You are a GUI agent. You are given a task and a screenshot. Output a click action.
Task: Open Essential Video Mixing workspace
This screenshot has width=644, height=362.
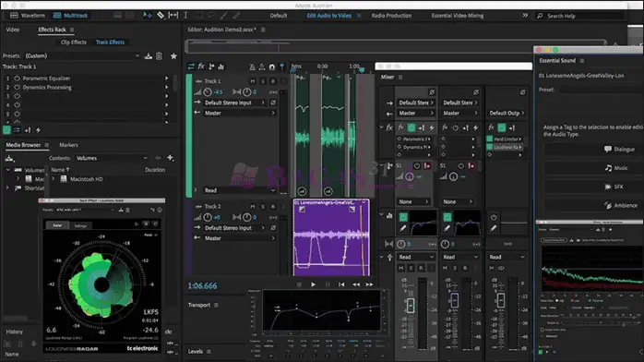coord(457,16)
